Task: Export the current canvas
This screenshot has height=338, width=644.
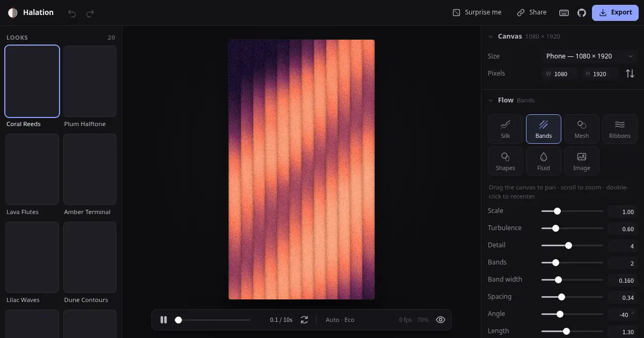Action: click(615, 12)
